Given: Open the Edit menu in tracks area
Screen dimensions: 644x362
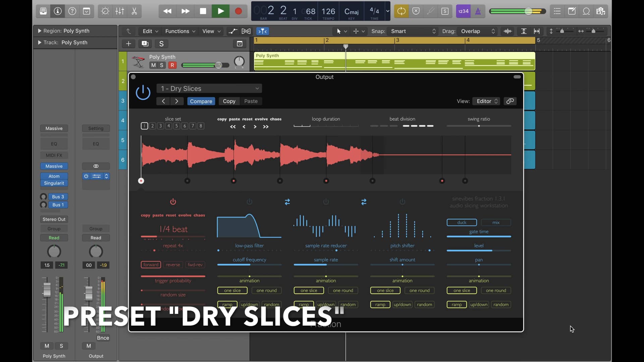Looking at the screenshot, I should coord(150,31).
